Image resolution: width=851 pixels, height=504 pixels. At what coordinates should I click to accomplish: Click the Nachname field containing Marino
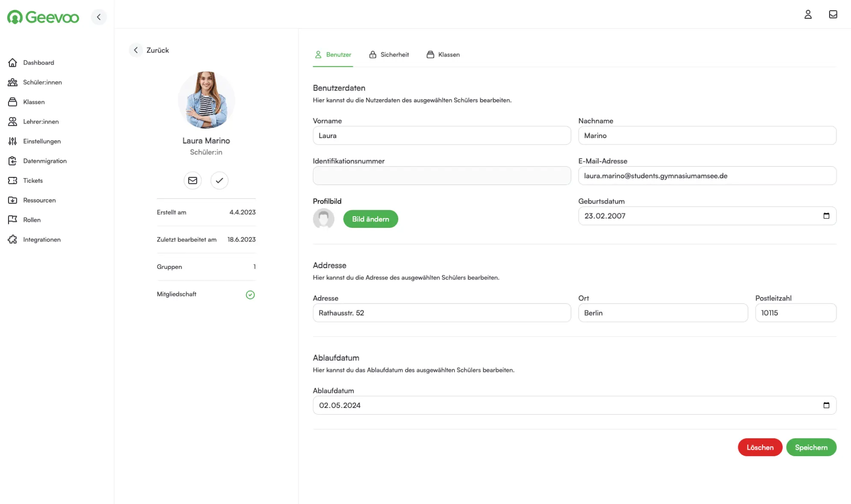pyautogui.click(x=707, y=136)
